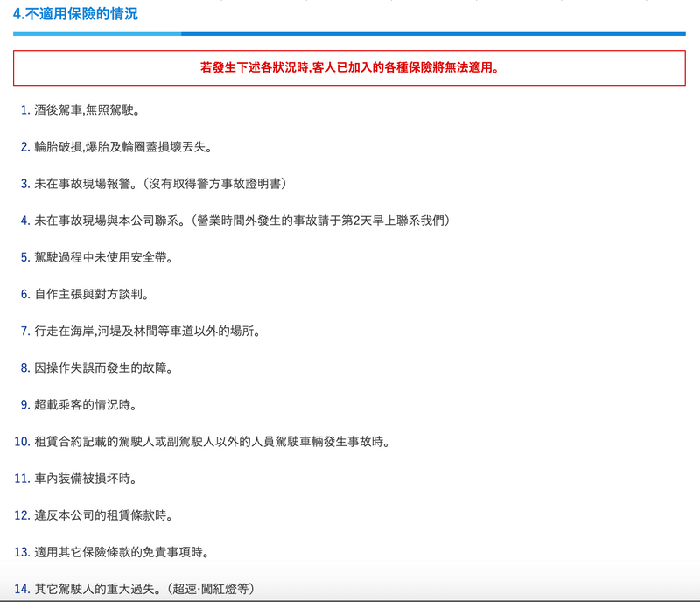Select item 4 未在事故現場與本公司聯系
The height and width of the screenshot is (602, 700).
(x=242, y=220)
